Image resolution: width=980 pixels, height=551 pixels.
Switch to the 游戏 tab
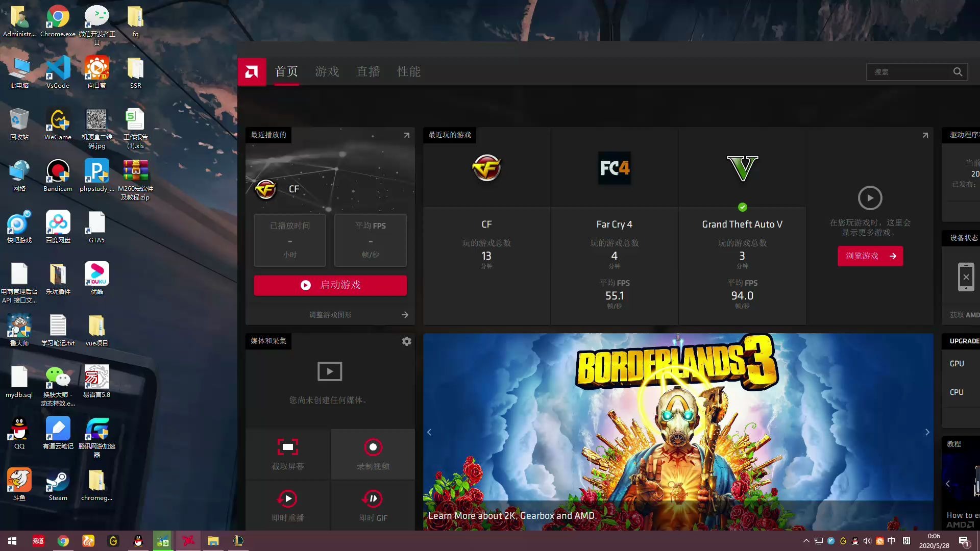click(x=327, y=72)
